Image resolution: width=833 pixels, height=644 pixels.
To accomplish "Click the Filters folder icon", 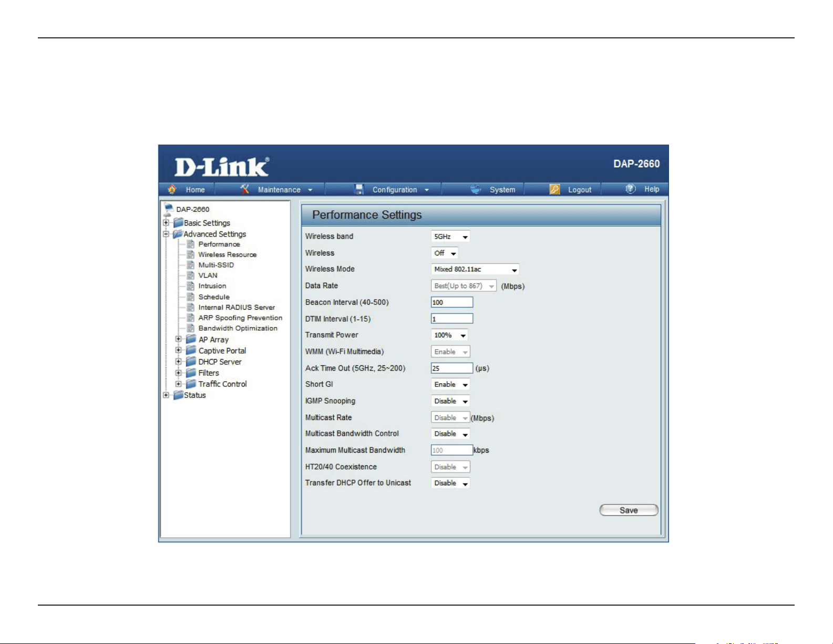I will pyautogui.click(x=191, y=373).
